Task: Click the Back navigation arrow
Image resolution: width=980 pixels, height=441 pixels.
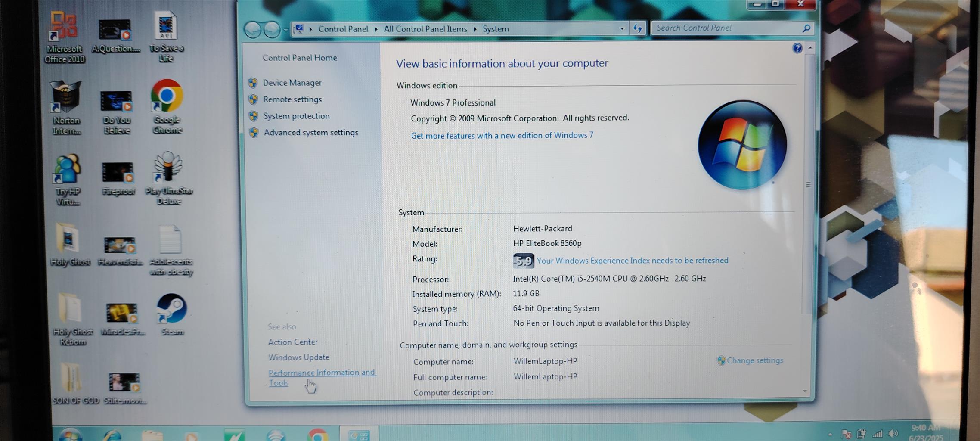Action: click(x=253, y=30)
